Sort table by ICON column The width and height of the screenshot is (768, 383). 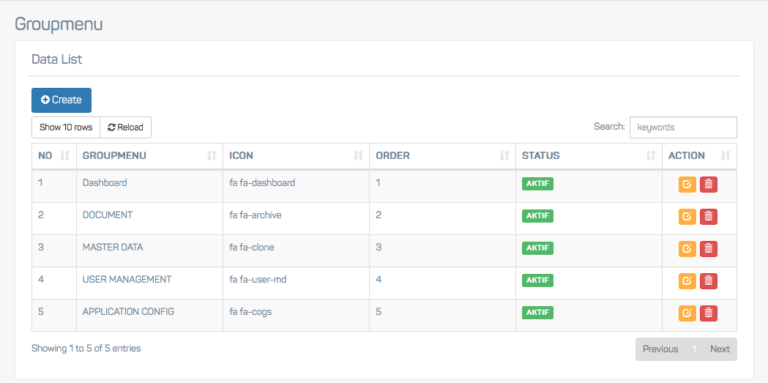(296, 156)
